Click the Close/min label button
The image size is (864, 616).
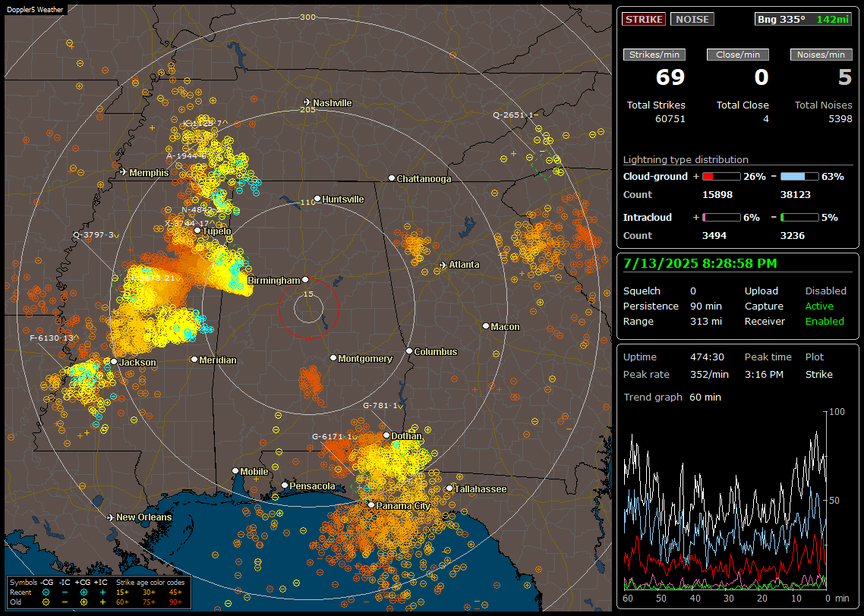pos(738,55)
